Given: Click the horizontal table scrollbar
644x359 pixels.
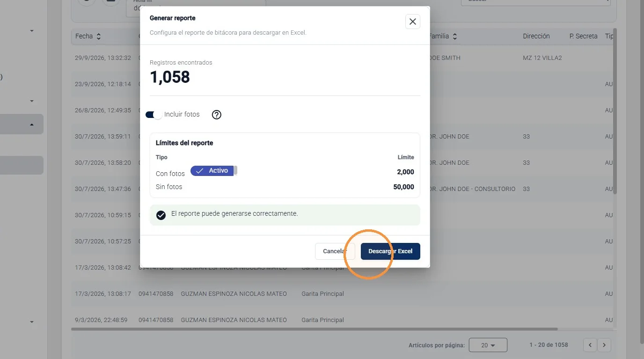Looking at the screenshot, I should point(315,329).
